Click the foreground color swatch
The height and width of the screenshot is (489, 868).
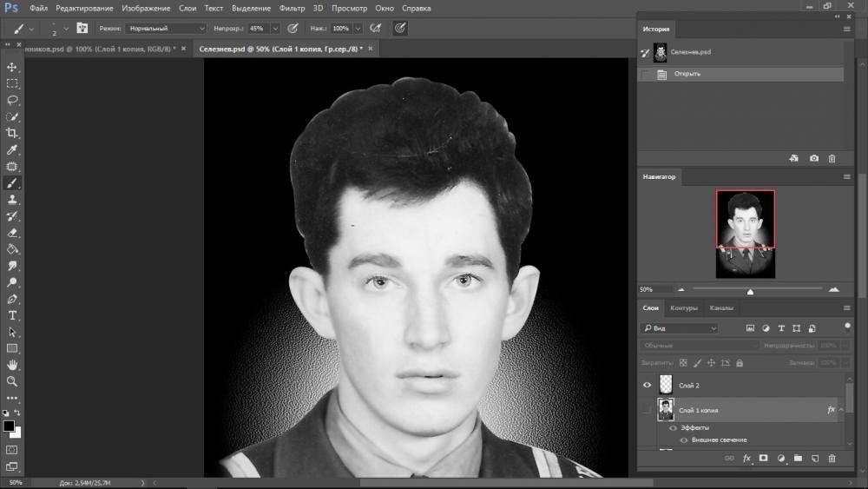9,426
